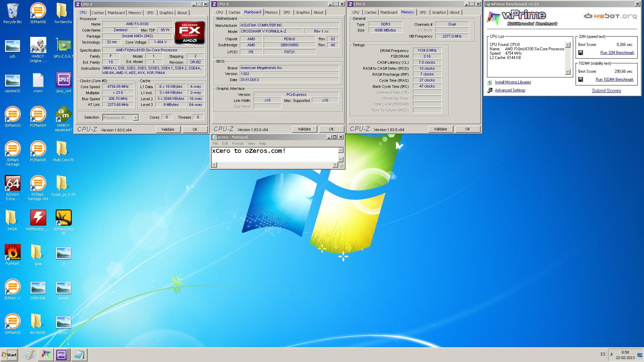Open the xcero text file
Image resolution: width=644 pixels, height=362 pixels.
tap(38, 83)
